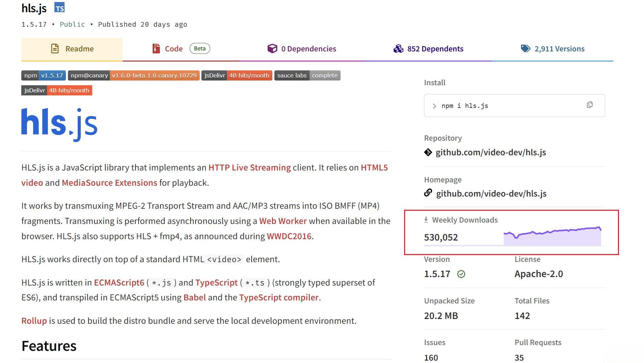Follow the TypeScript compiler link
The image size is (644, 363).
coord(279,298)
